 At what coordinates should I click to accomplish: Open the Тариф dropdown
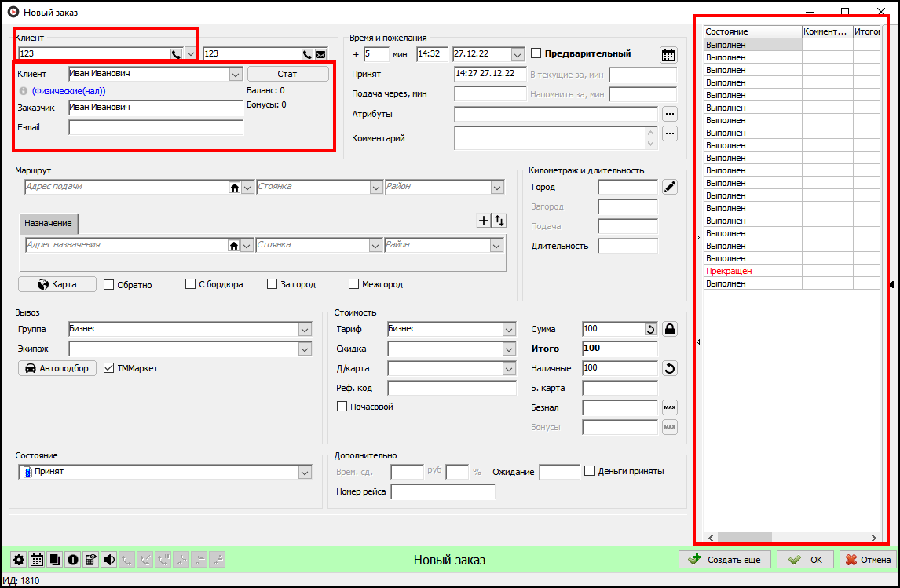pos(508,329)
